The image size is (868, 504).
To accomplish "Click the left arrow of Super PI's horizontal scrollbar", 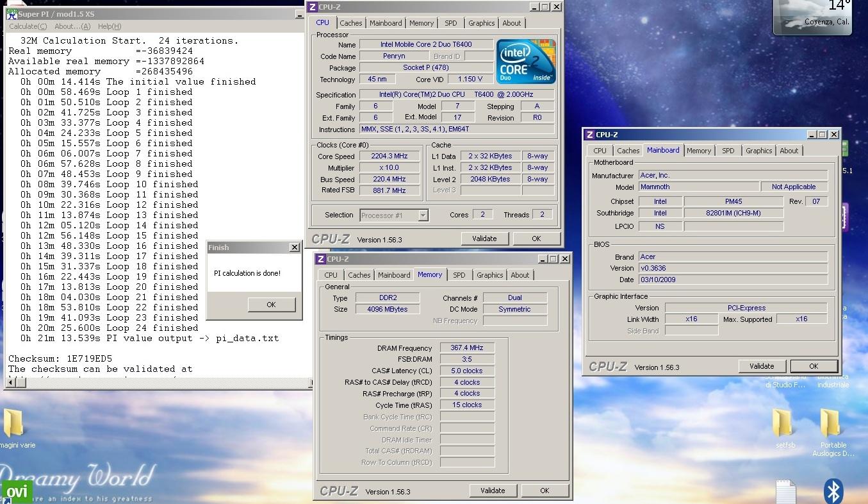I will pos(10,383).
